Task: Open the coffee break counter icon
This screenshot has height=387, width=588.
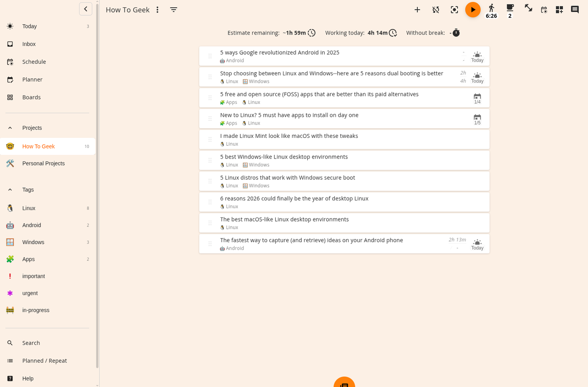Action: [509, 9]
